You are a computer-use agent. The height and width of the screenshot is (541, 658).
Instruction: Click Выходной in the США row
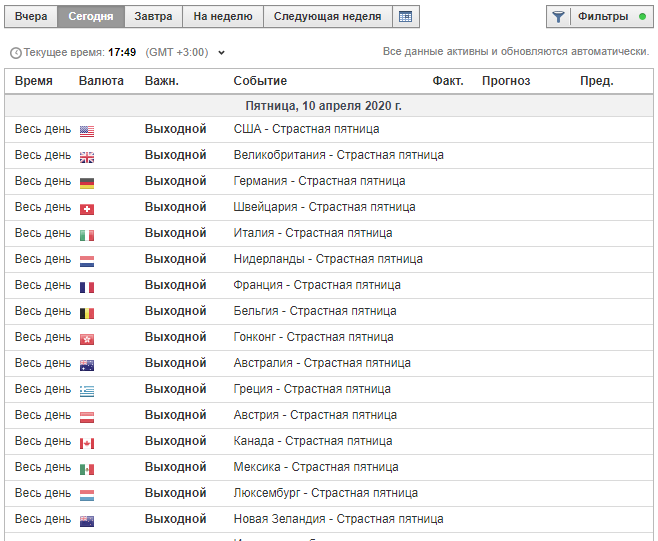(175, 129)
